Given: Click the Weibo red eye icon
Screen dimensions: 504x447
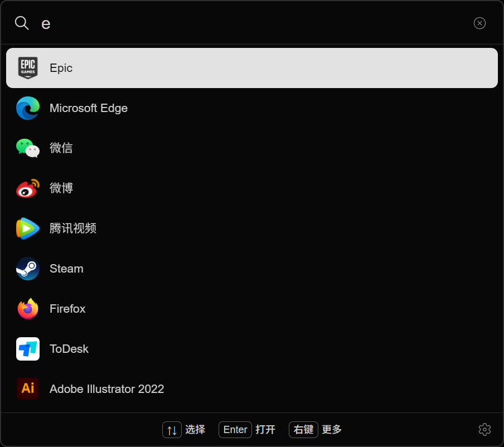Looking at the screenshot, I should click(28, 188).
